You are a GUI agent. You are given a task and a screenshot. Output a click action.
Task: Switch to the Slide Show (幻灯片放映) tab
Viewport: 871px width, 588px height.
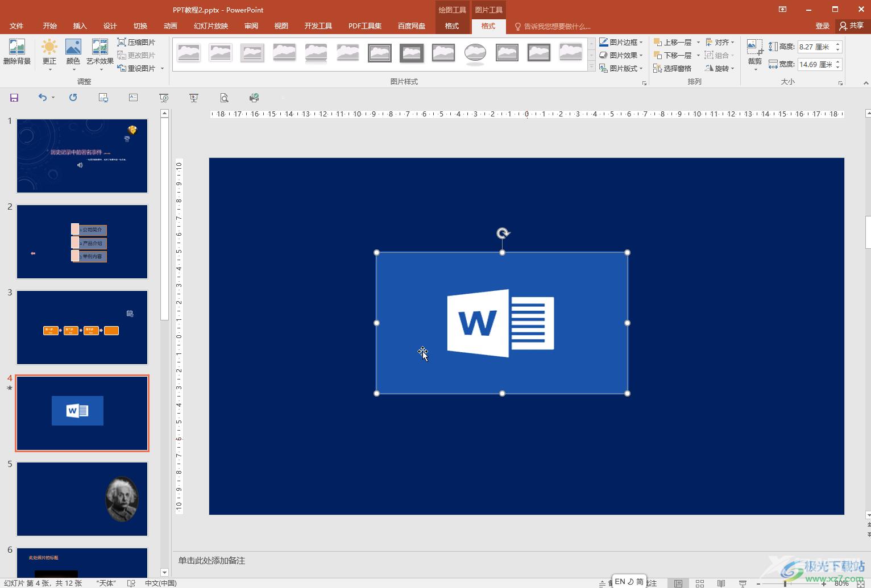point(211,26)
